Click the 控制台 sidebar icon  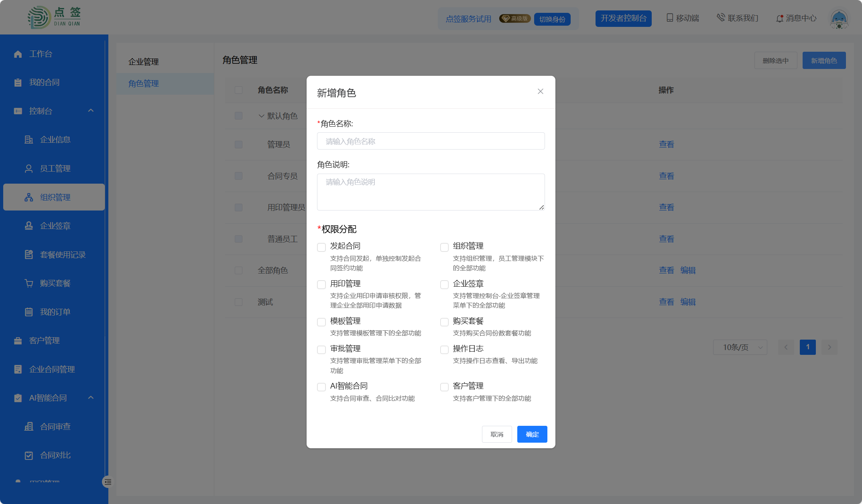tap(18, 111)
